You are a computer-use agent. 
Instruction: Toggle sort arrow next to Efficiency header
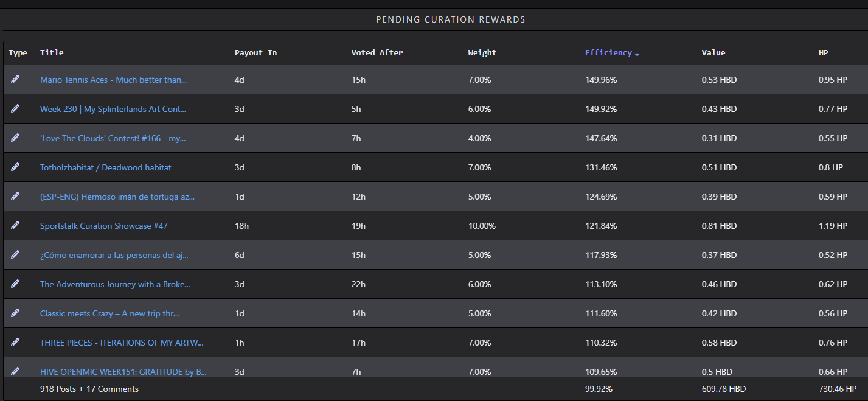click(x=637, y=54)
